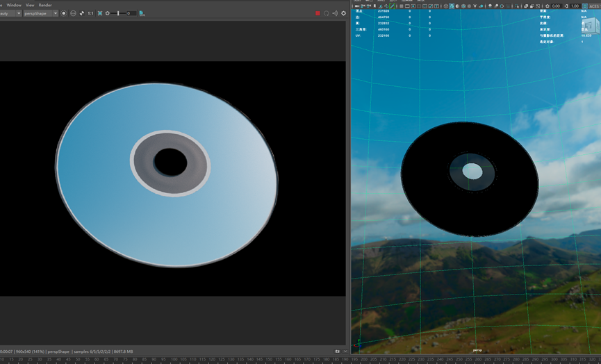Toggle textured display icon
This screenshot has height=364, width=601.
pos(469,6)
